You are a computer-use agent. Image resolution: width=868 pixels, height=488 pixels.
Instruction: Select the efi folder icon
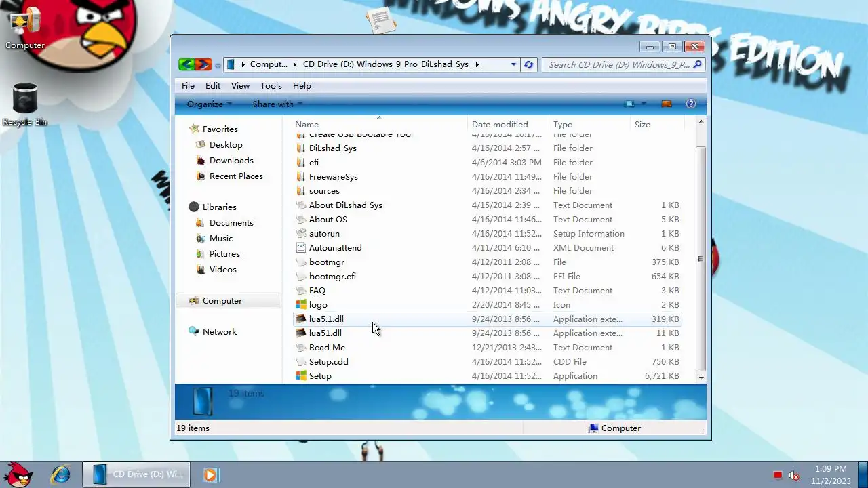tap(301, 163)
